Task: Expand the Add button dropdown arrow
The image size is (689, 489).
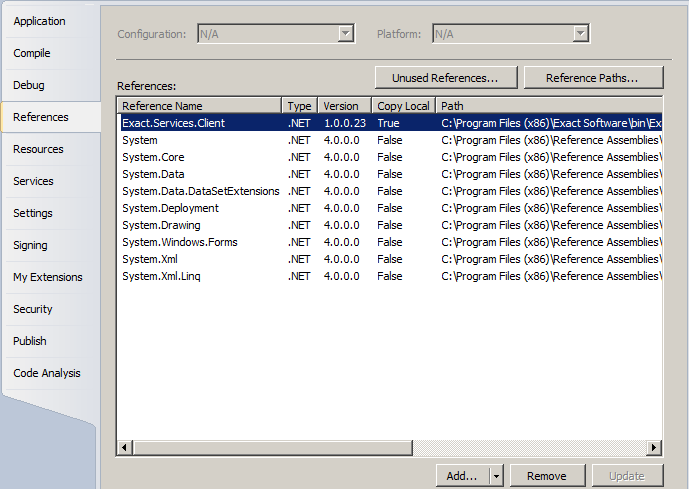Action: [496, 476]
